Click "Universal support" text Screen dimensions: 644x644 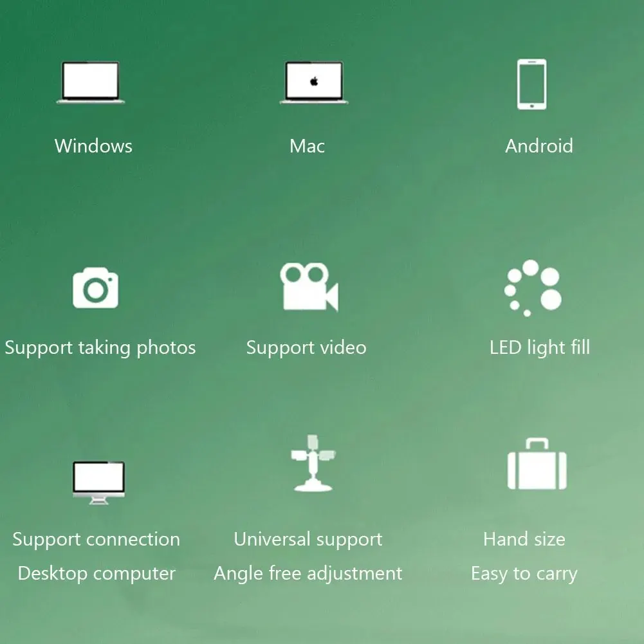click(x=308, y=540)
